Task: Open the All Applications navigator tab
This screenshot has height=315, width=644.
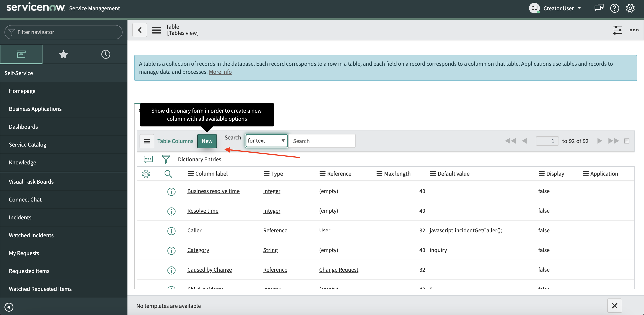Action: pos(21,54)
